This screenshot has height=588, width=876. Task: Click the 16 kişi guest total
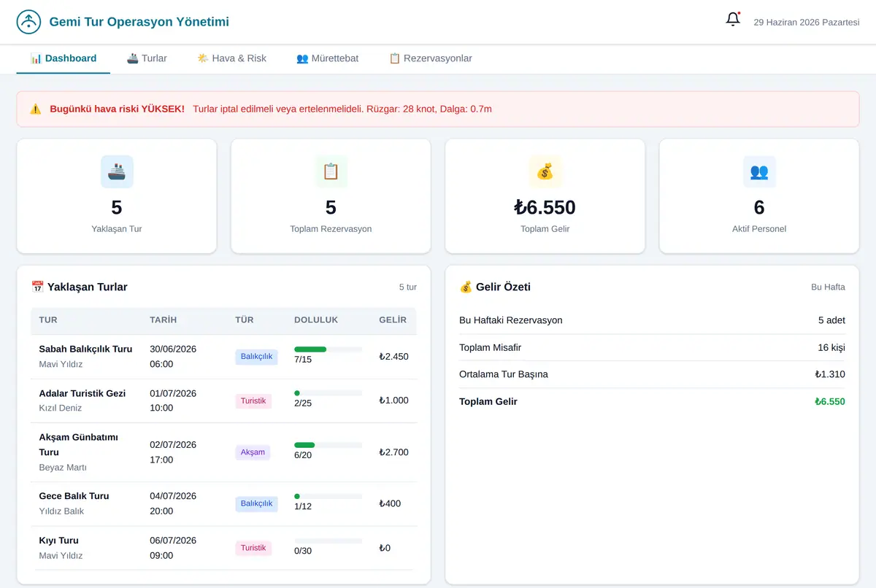pos(831,347)
